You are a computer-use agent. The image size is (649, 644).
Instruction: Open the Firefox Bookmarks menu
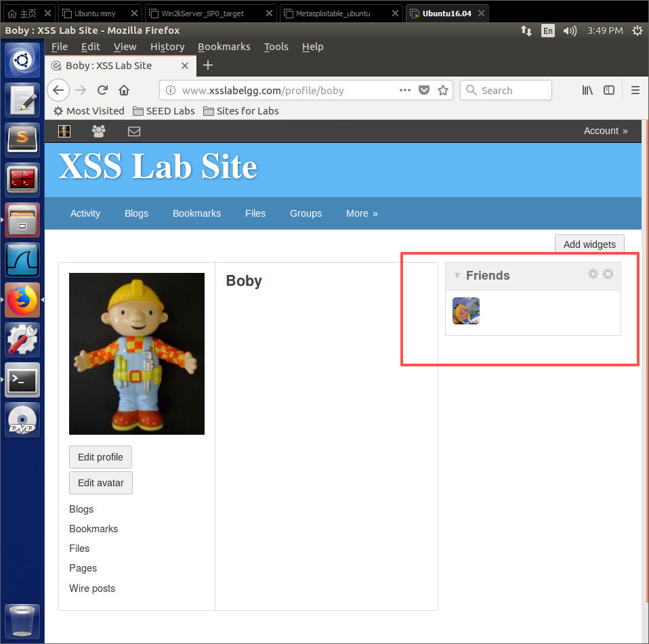[224, 47]
